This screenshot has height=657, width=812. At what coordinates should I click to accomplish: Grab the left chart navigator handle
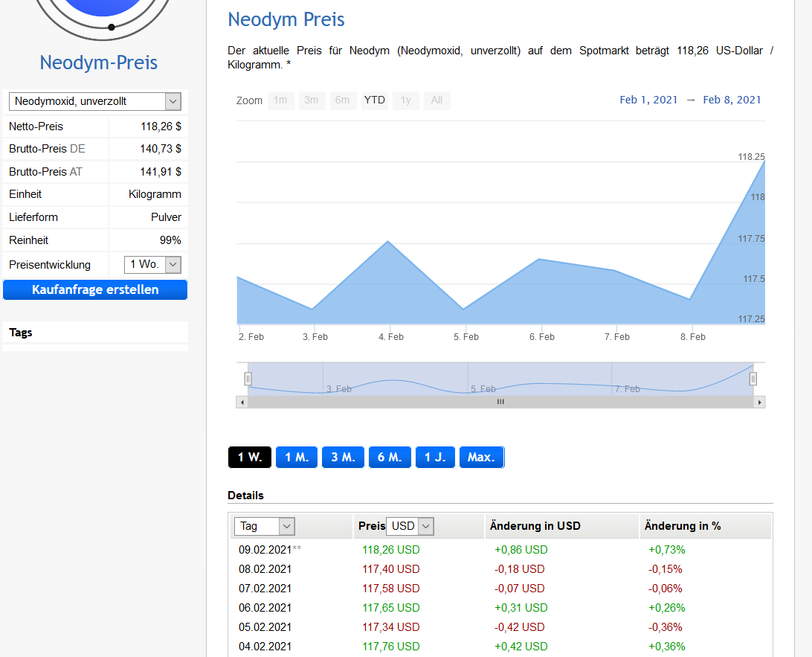[248, 379]
